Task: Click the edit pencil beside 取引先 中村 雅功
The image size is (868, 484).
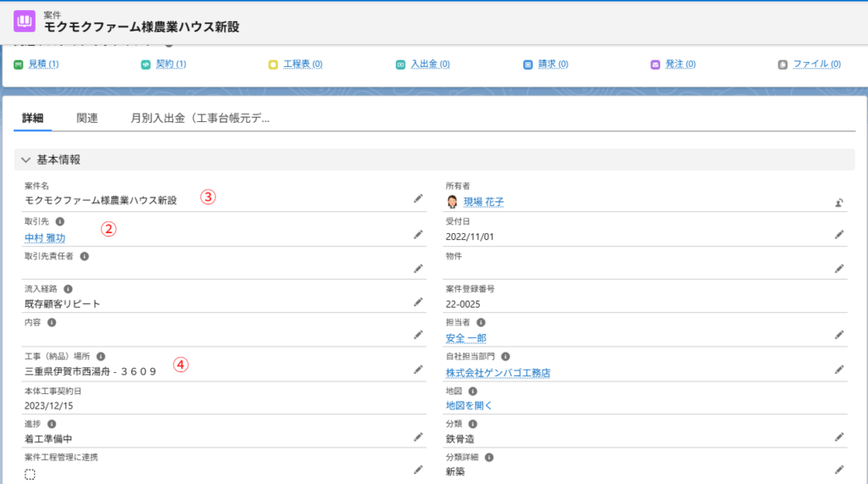Action: (x=418, y=234)
